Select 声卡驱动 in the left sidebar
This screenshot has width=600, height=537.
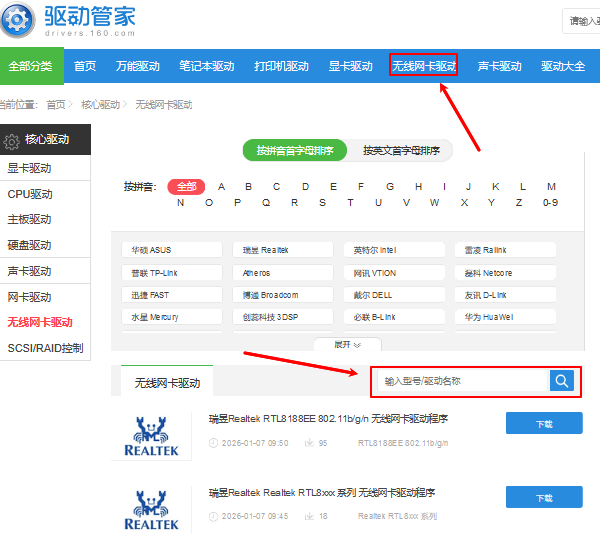click(29, 271)
